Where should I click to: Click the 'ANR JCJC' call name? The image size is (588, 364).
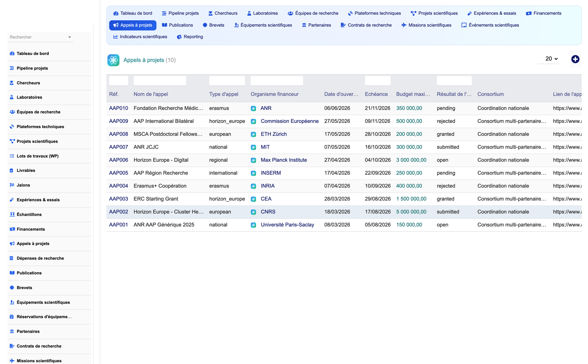[x=146, y=147]
